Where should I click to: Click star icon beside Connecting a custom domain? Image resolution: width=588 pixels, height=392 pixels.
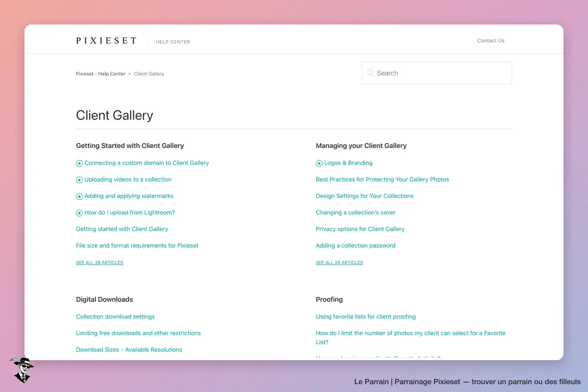point(79,163)
